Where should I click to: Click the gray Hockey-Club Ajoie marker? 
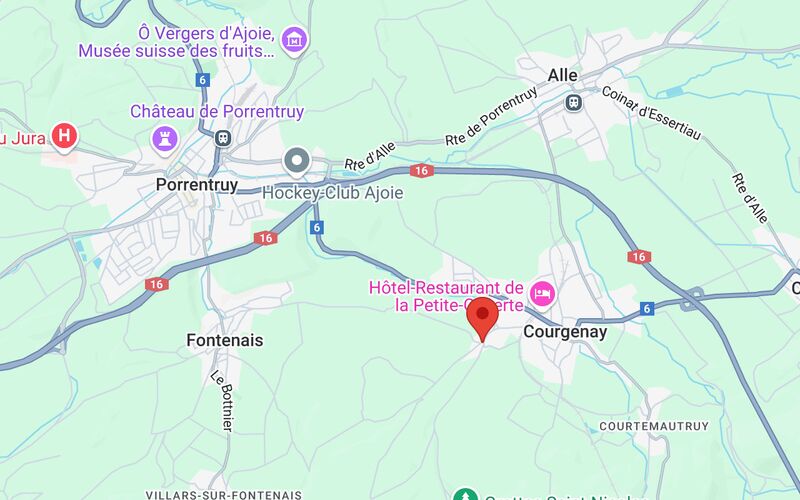[x=297, y=161]
